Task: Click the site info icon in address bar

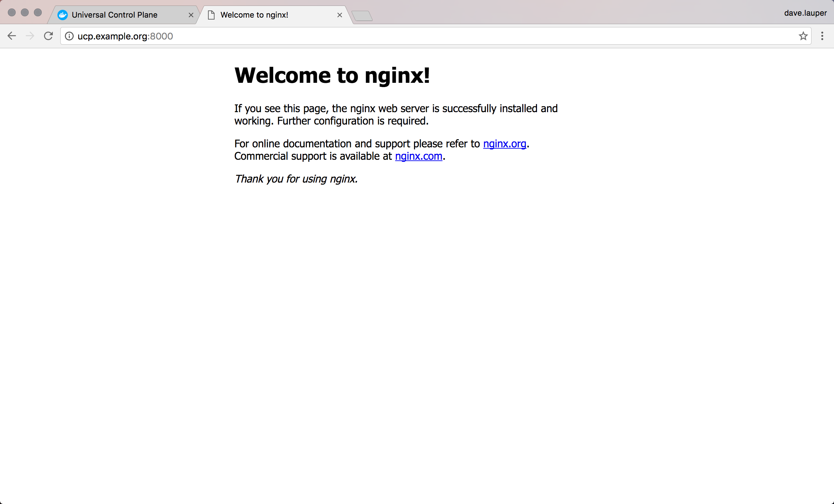Action: pos(69,36)
